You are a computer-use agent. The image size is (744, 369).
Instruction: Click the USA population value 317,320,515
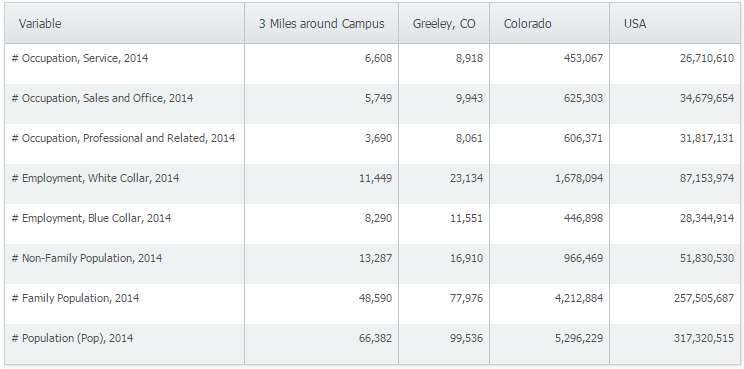(704, 338)
